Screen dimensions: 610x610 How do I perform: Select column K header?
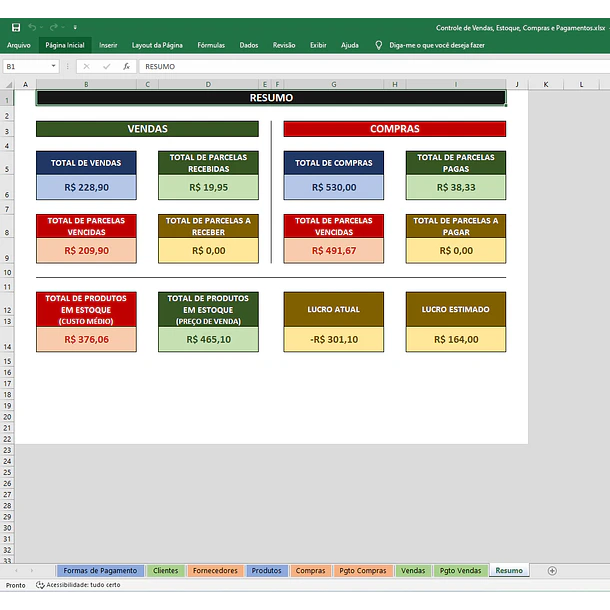point(546,84)
